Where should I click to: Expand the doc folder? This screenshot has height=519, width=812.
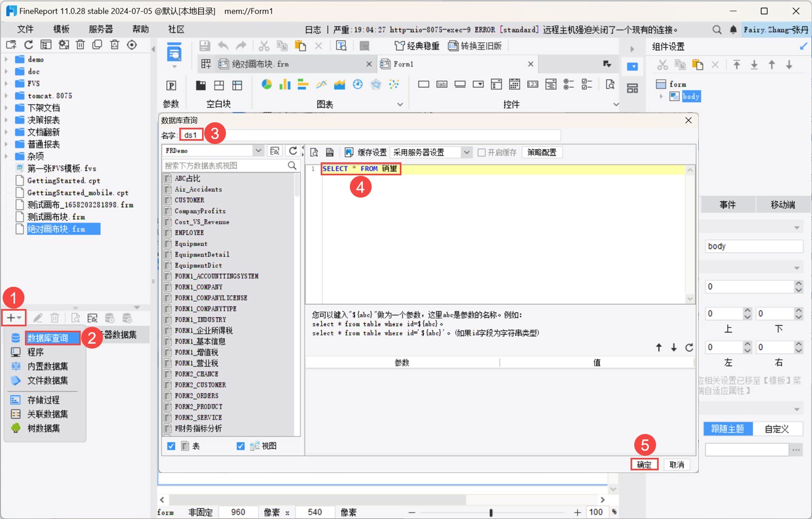[7, 71]
